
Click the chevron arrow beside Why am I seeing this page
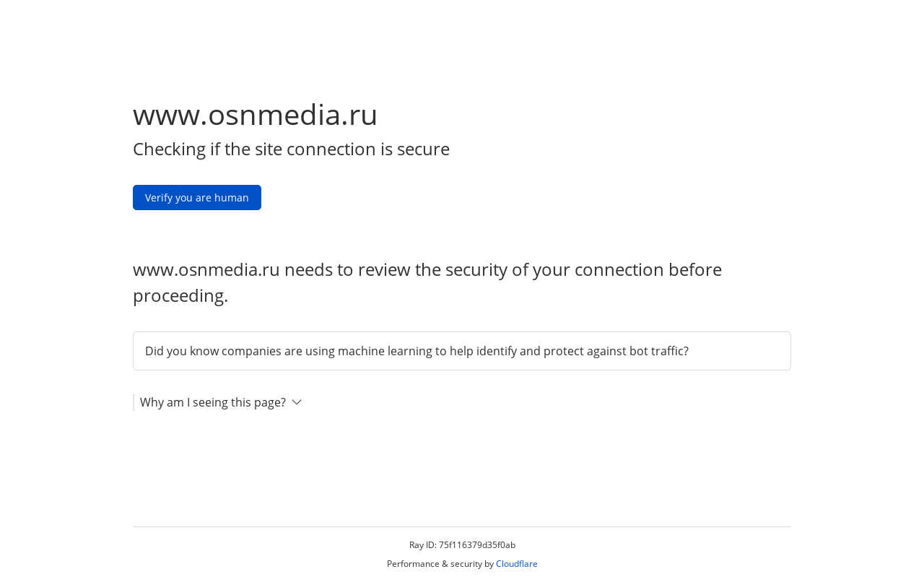coord(297,402)
